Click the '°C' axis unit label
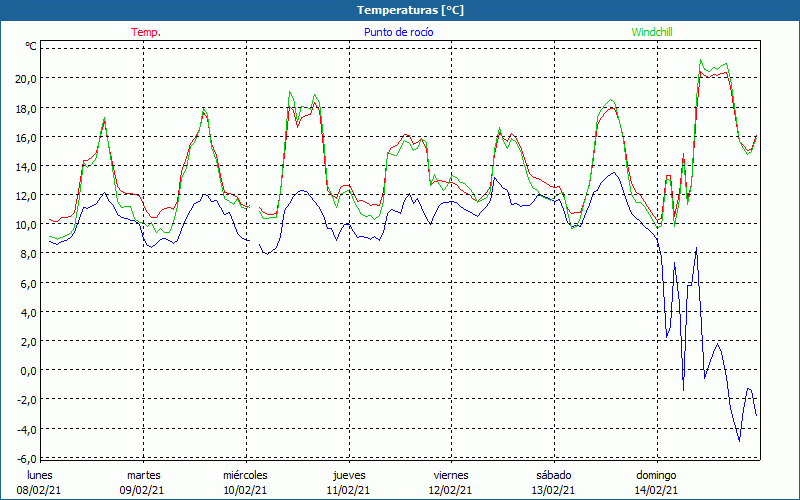 coord(31,46)
